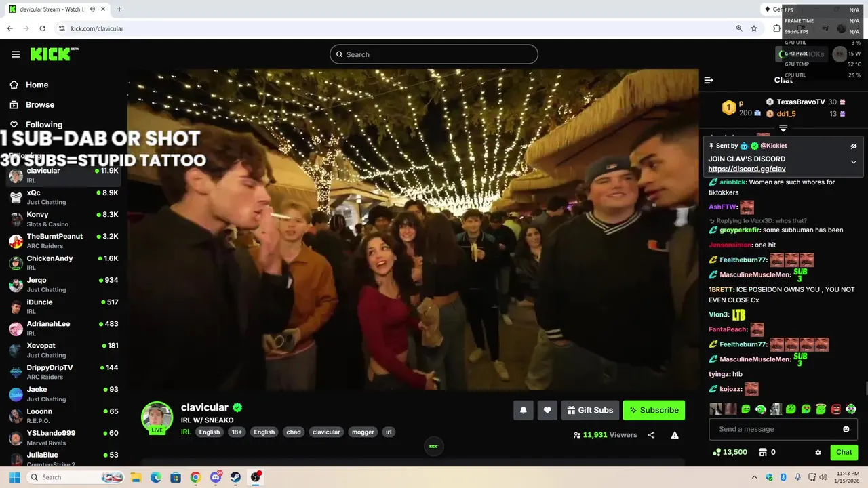This screenshot has height=488, width=868.
Task: Expand pinned message chevron
Action: pos(854,162)
